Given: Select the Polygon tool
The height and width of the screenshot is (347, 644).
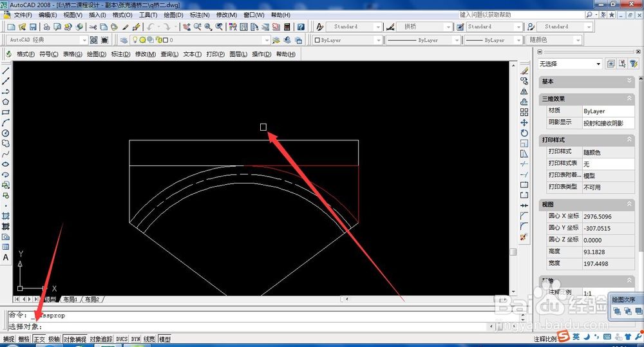Looking at the screenshot, I should (6, 102).
